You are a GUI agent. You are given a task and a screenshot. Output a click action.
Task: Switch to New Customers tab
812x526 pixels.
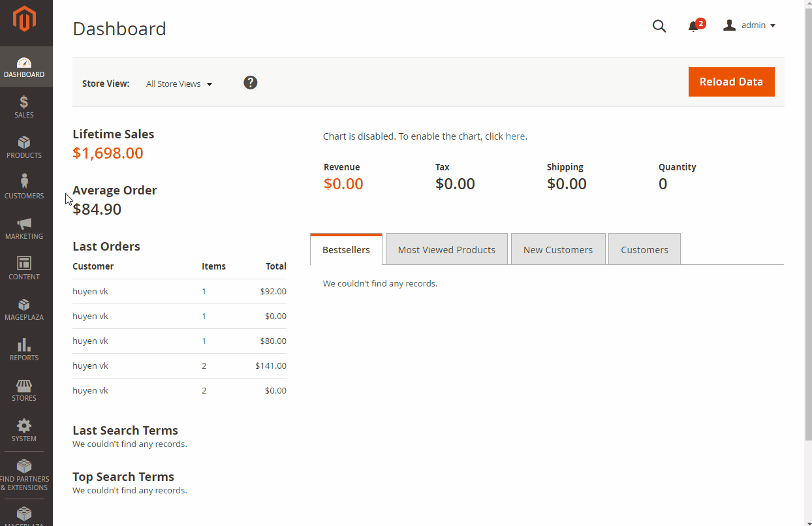coord(558,249)
